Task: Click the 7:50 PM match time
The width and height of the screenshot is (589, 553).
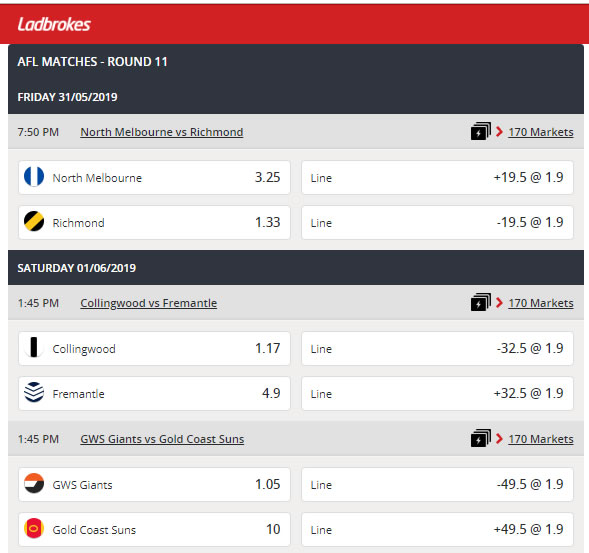Action: [38, 132]
